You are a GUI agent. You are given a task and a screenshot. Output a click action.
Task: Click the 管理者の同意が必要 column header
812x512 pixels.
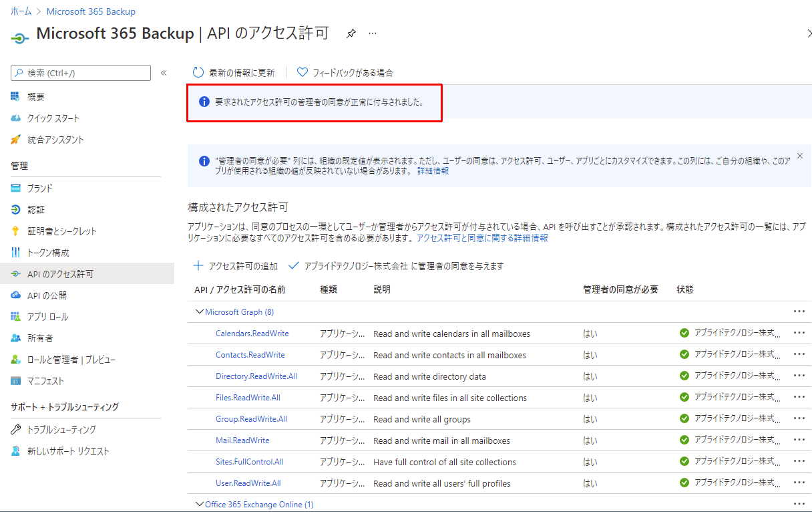620,289
